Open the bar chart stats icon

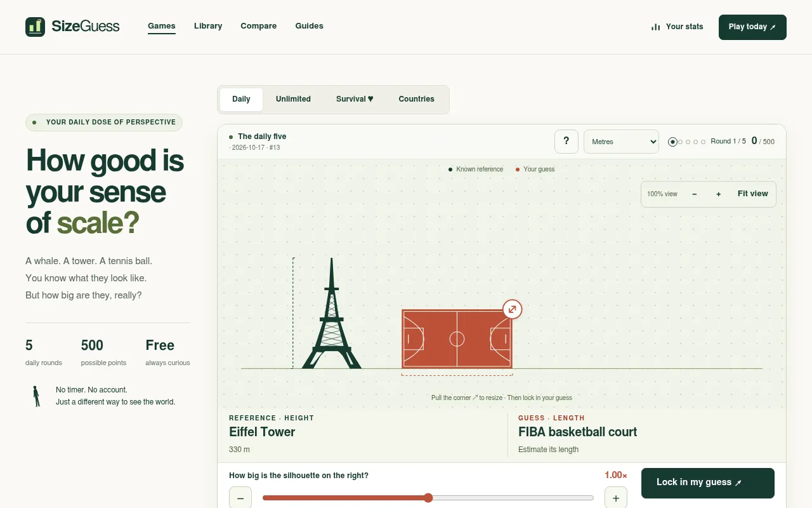[655, 27]
